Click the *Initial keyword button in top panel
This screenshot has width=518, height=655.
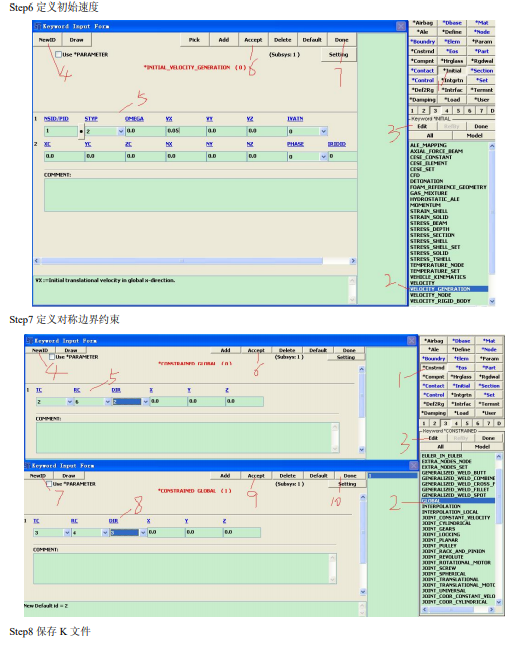pyautogui.click(x=452, y=71)
